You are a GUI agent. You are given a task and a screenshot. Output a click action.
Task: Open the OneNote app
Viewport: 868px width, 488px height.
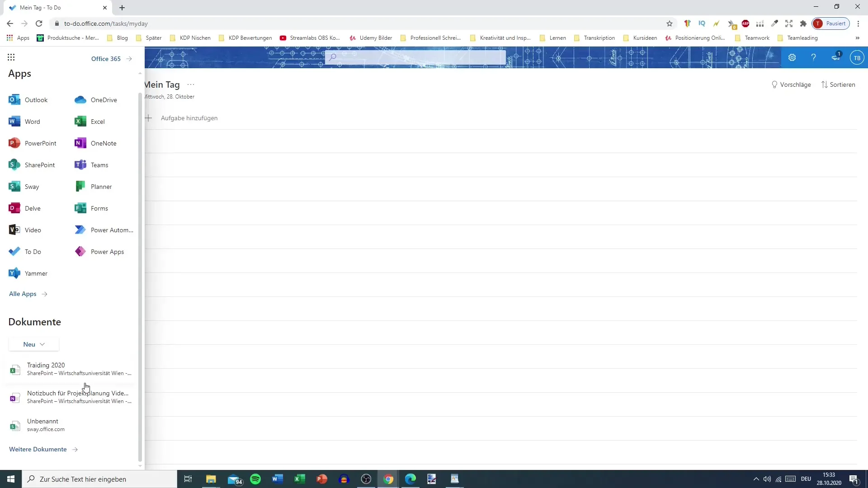pyautogui.click(x=95, y=143)
